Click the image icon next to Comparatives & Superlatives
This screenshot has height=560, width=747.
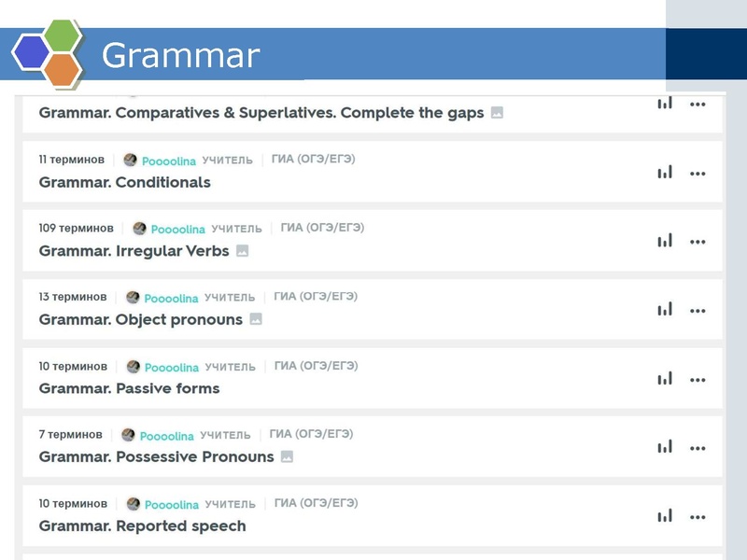(x=496, y=110)
